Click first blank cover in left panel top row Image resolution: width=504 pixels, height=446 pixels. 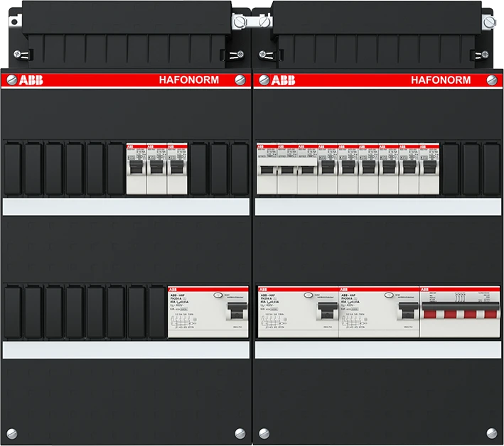click(13, 168)
